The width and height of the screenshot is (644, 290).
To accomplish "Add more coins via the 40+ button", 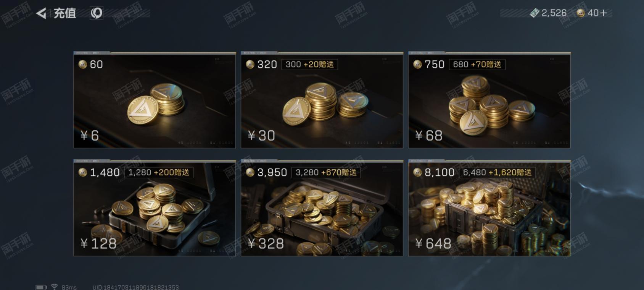I will pos(597,13).
